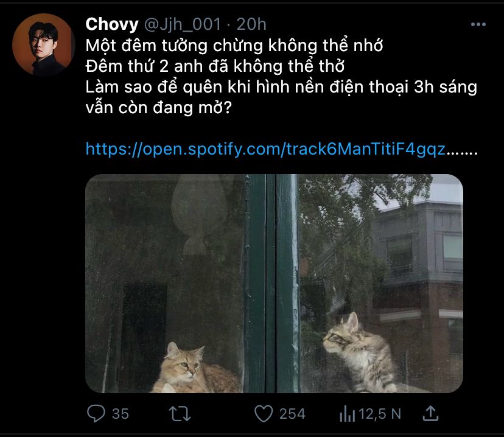Open the attached cats photo
The width and height of the screenshot is (504, 437).
click(274, 284)
